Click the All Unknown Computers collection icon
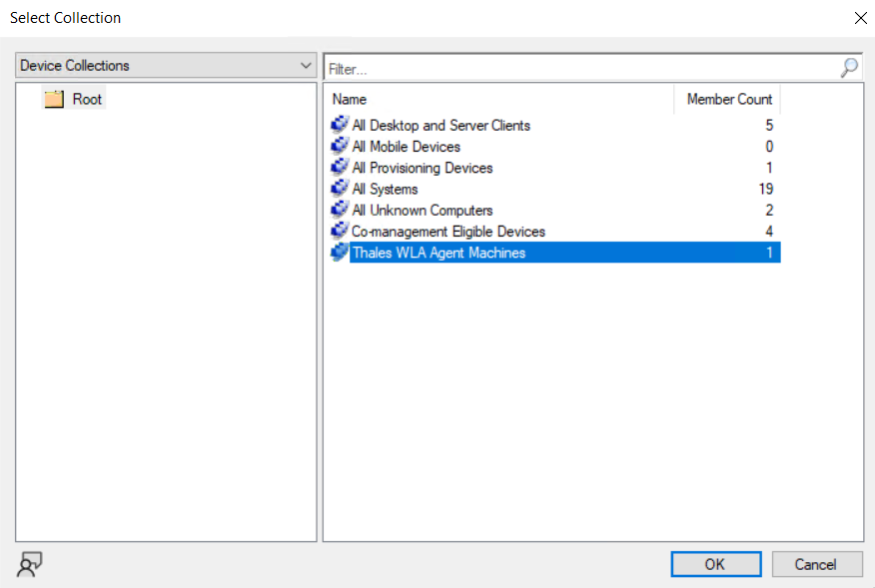This screenshot has height=588, width=875. tap(340, 210)
